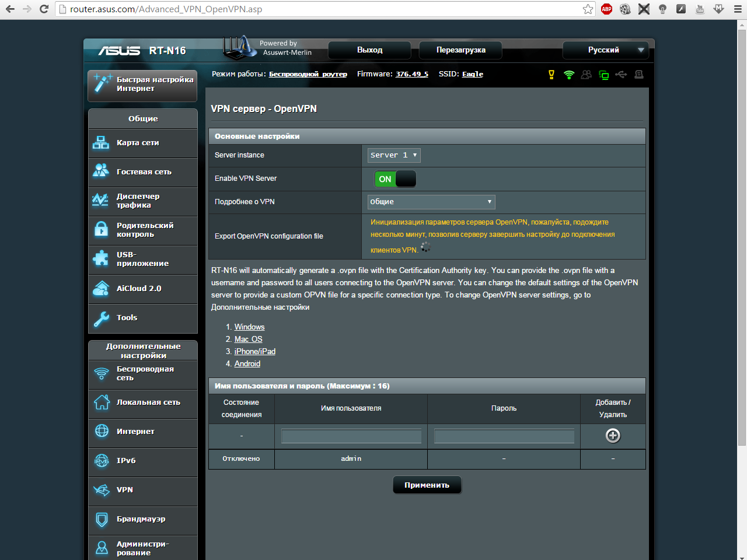Click the Wi-Fi status icon in header

click(569, 75)
